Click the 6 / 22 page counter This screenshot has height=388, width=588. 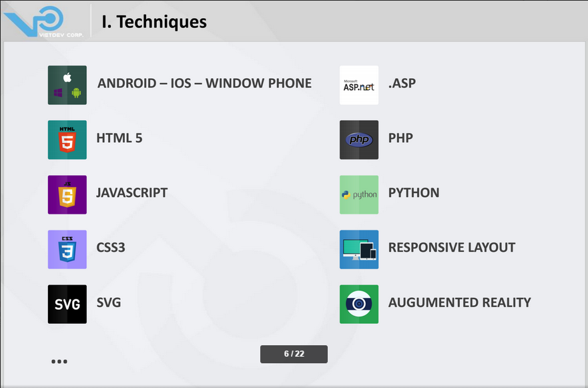(x=294, y=354)
